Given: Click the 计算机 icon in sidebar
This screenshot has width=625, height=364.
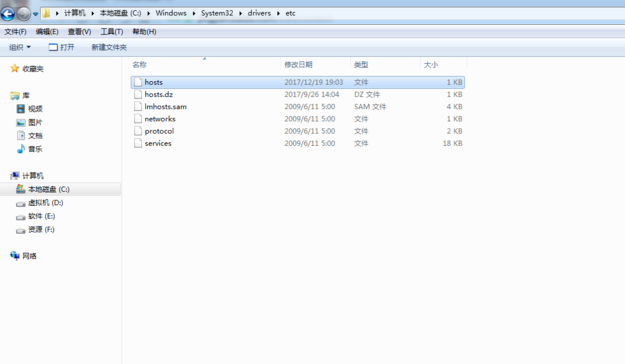Looking at the screenshot, I should click(x=15, y=175).
